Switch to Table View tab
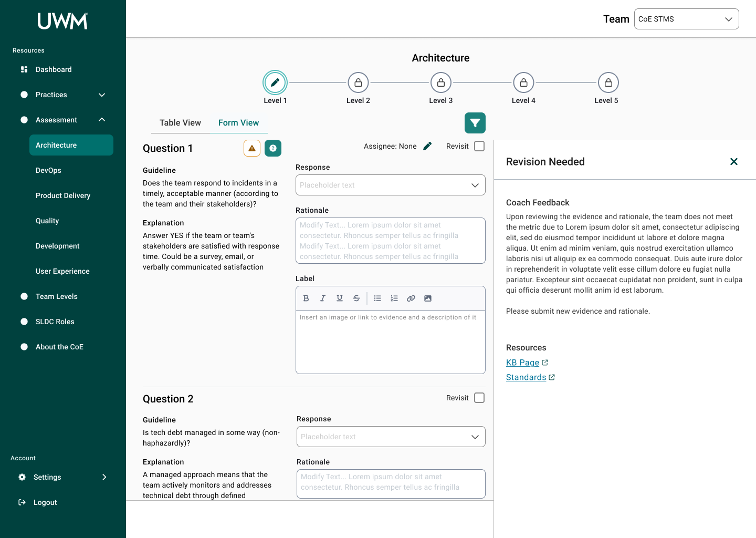 point(180,122)
